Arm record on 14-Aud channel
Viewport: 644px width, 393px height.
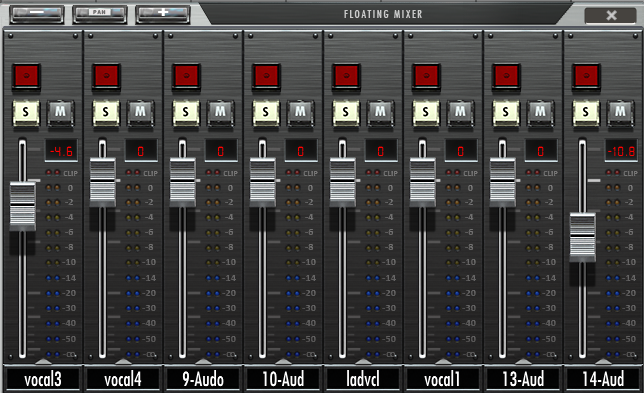[586, 76]
